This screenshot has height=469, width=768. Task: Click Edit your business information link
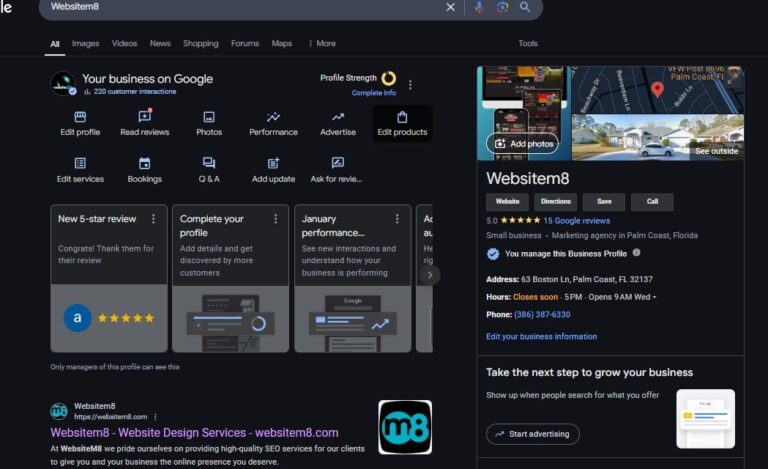541,336
